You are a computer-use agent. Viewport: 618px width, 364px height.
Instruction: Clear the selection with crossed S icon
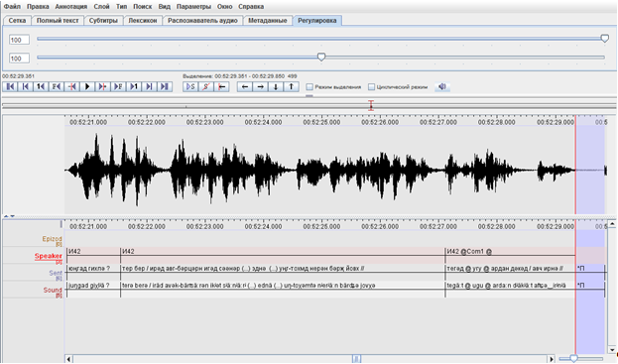pos(206,86)
